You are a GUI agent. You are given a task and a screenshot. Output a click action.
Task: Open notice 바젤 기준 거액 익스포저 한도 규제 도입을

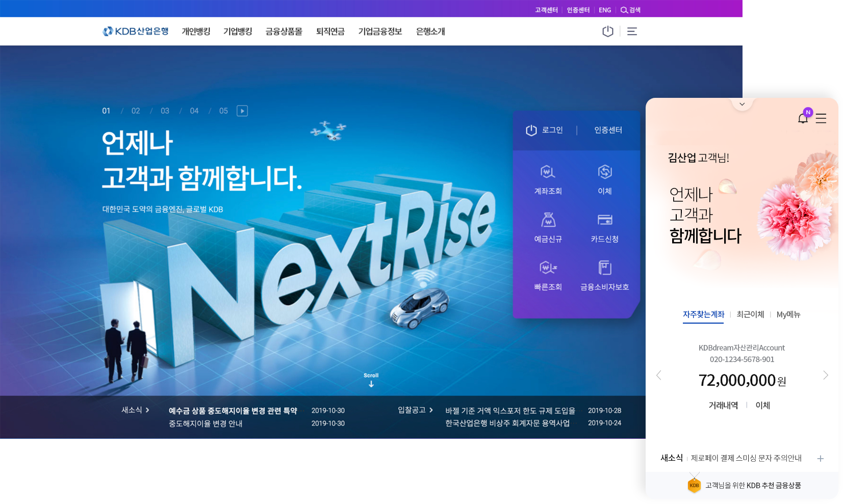[x=510, y=411]
